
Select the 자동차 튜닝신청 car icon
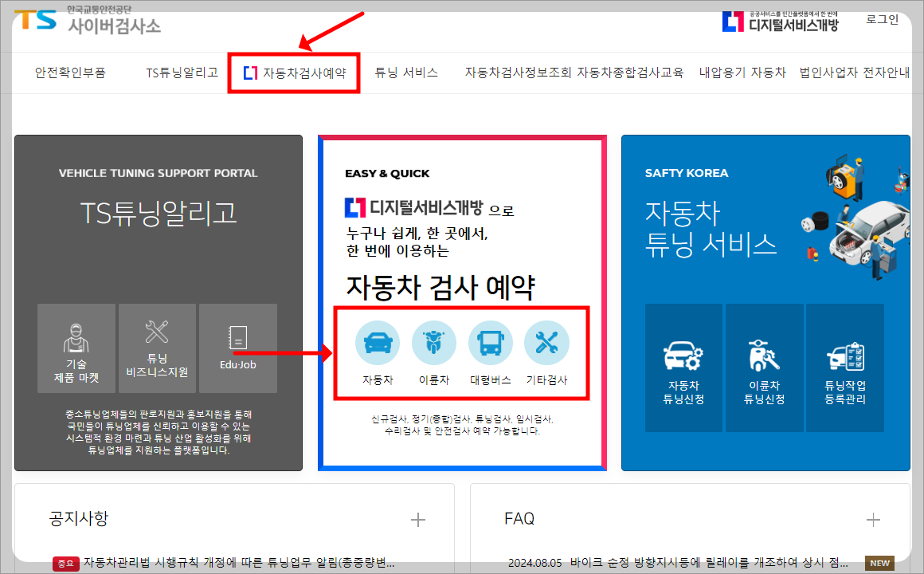[x=683, y=355]
